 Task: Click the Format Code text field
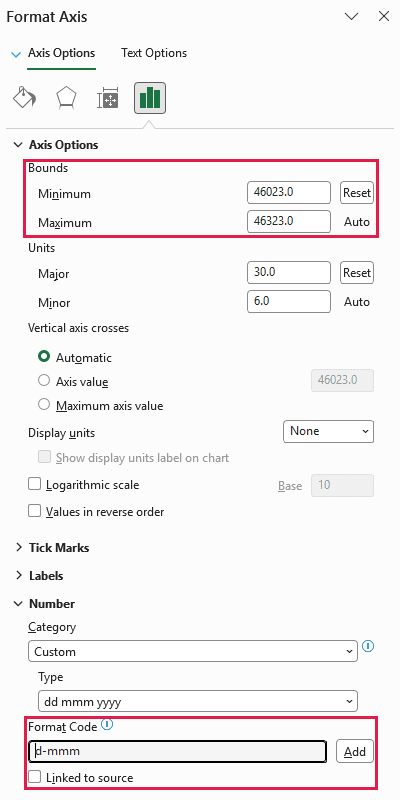point(178,751)
